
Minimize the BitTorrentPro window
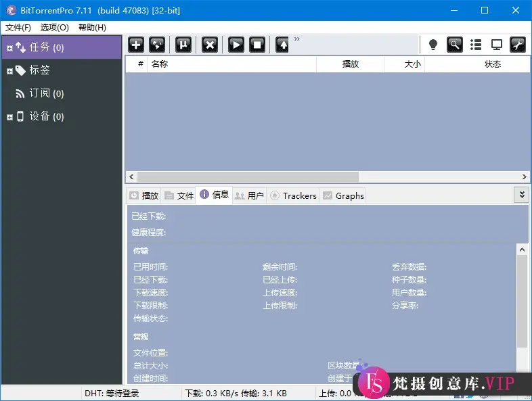(454, 11)
